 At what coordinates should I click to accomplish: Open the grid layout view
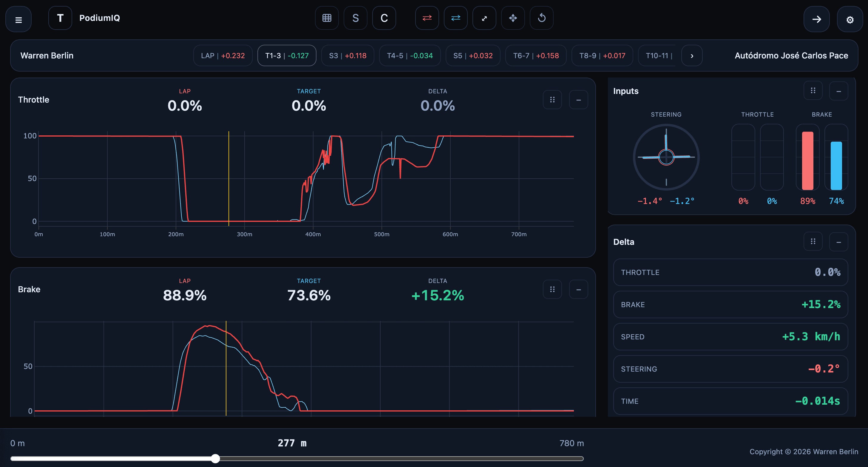[327, 18]
